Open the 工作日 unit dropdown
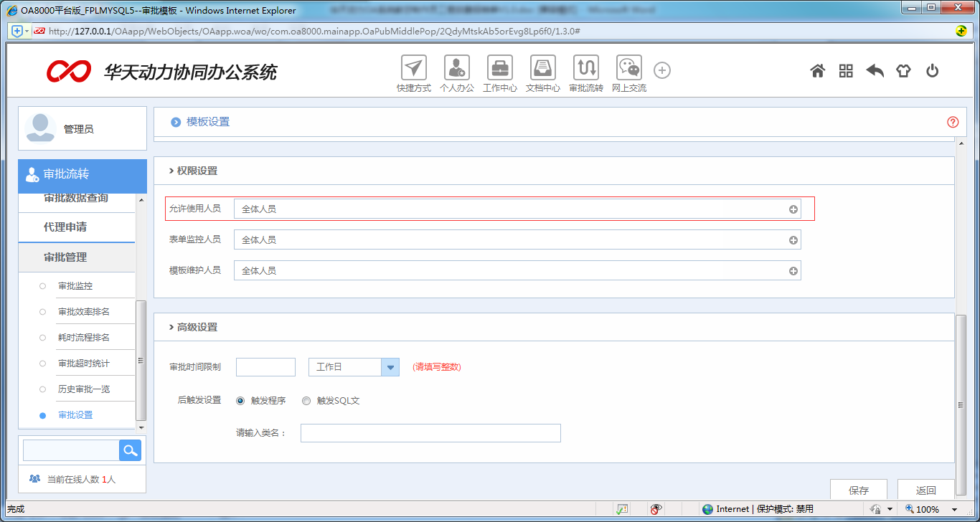 click(390, 366)
